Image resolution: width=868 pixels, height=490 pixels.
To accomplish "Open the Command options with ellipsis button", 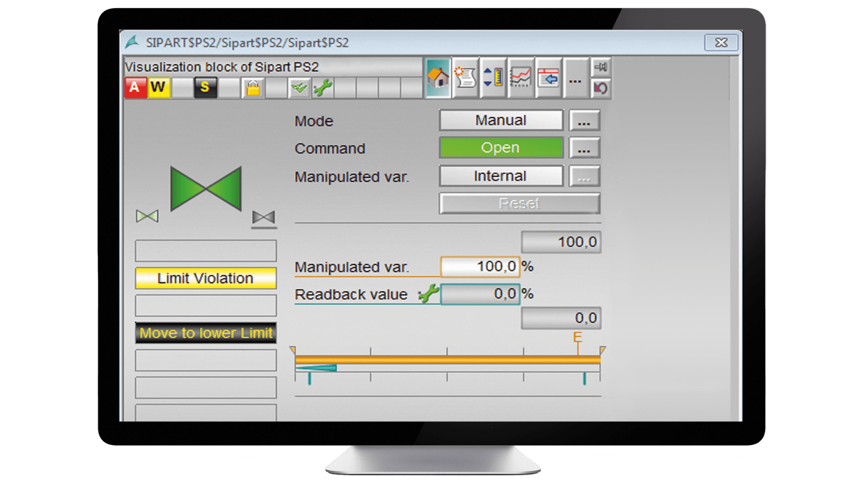I will [x=584, y=148].
